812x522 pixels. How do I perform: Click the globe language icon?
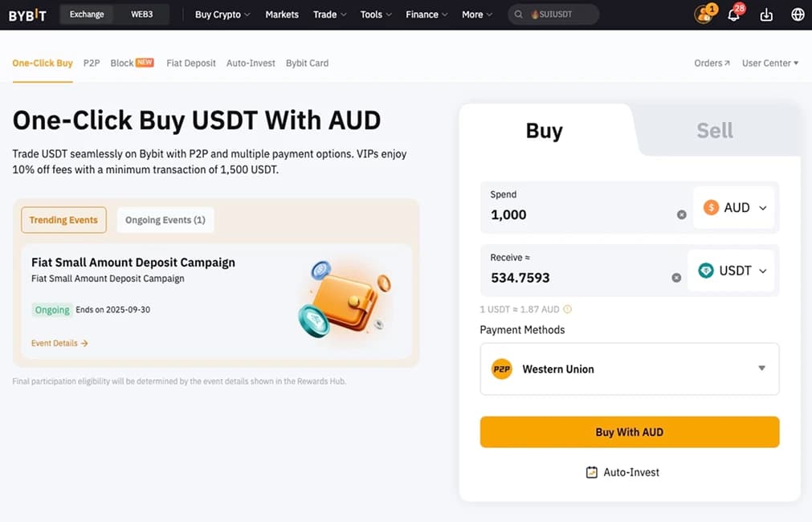click(797, 14)
